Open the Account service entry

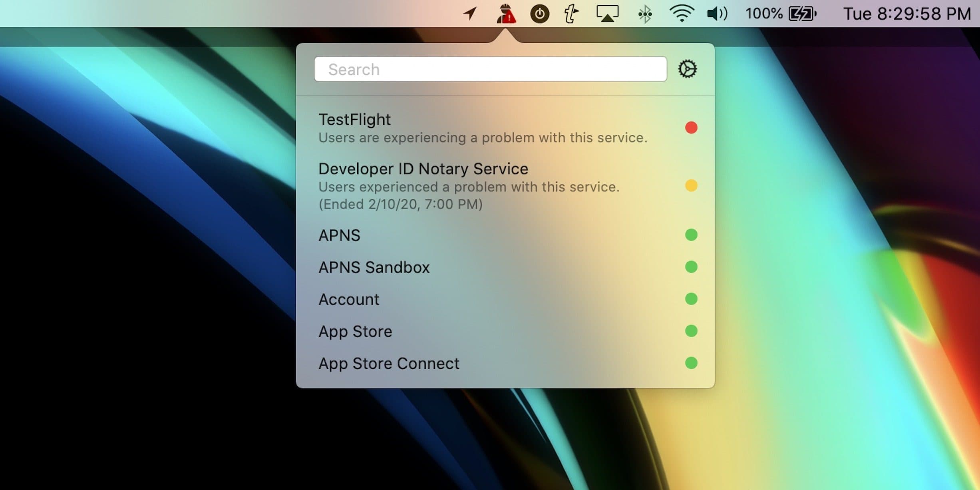(505, 299)
